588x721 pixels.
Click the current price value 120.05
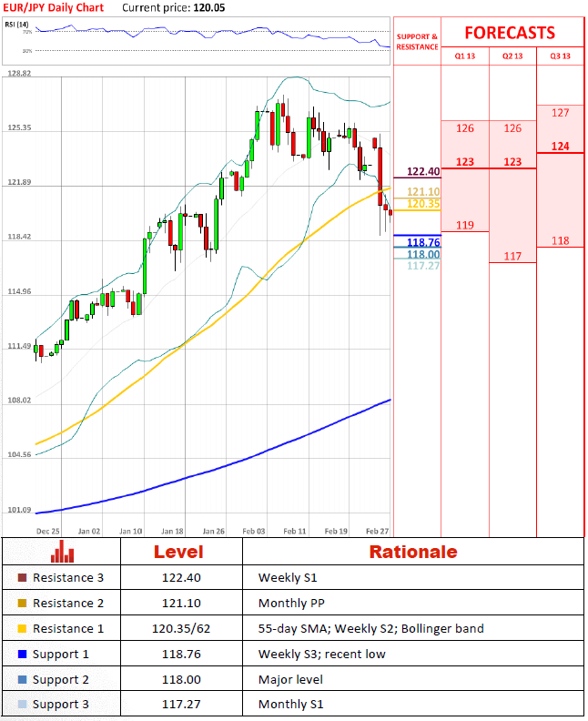[x=209, y=8]
